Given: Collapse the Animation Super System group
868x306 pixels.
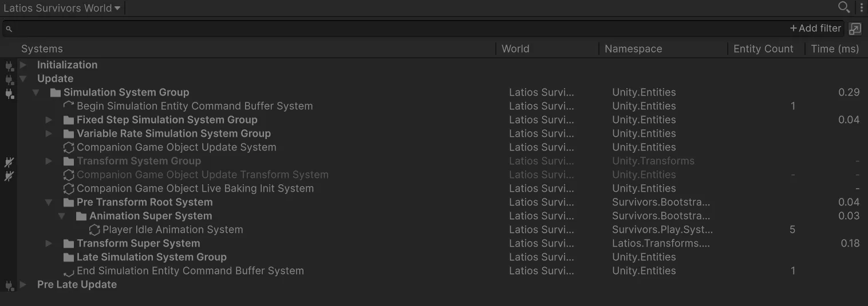Looking at the screenshot, I should pyautogui.click(x=62, y=216).
